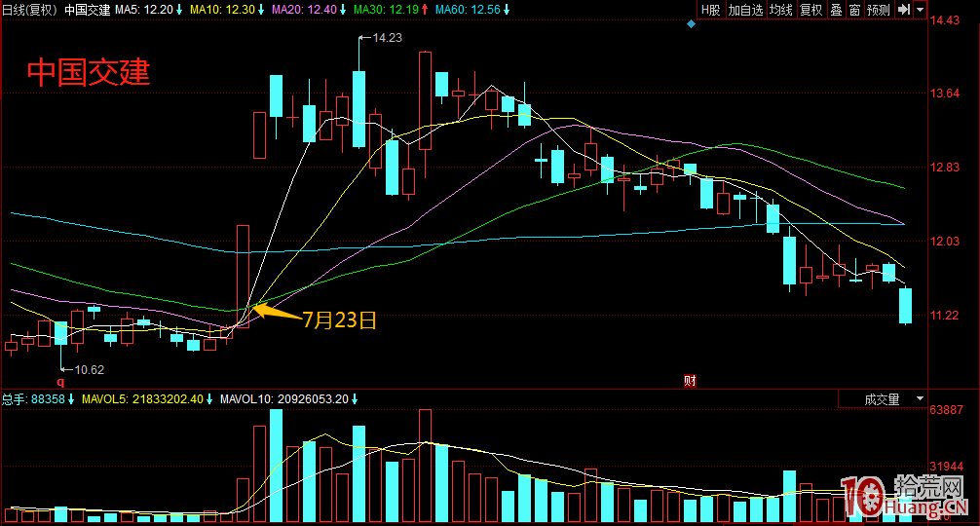Screen dimensions: 980x526
Task: Open the 复权 adjustment option
Action: click(x=811, y=10)
